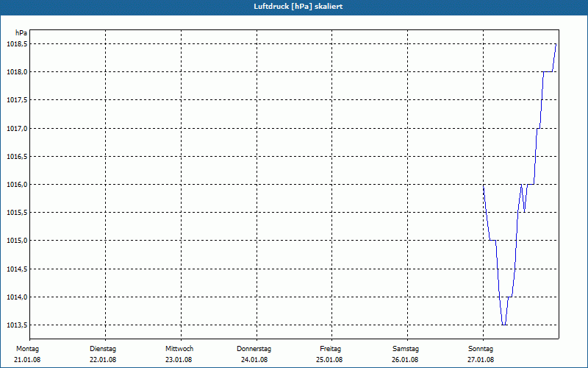588x368 pixels.
Task: Click the date 21.01.08
Action: 27,360
